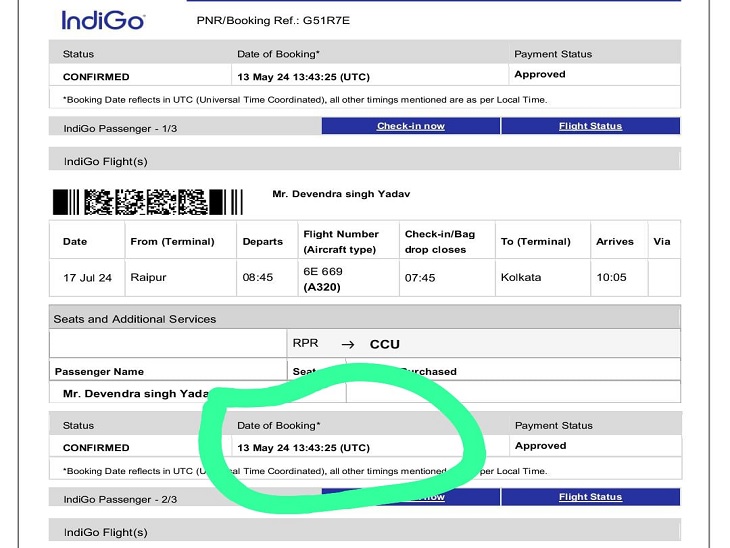Click the IndiGo logo
This screenshot has height=548, width=730.
(x=103, y=20)
